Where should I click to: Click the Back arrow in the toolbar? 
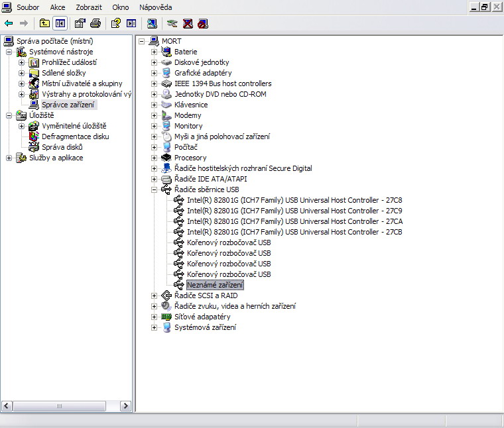(9, 23)
